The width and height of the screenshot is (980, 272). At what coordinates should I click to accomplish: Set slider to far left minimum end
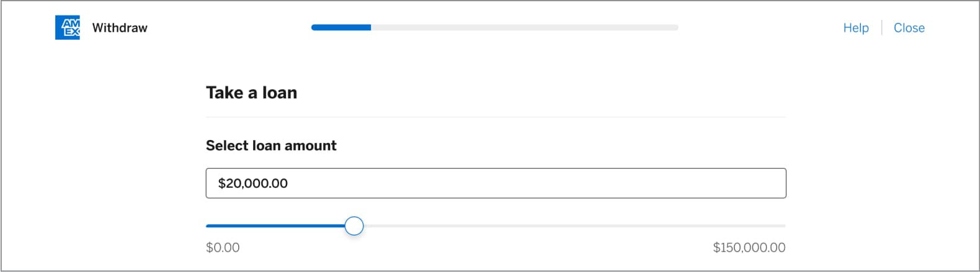207,226
